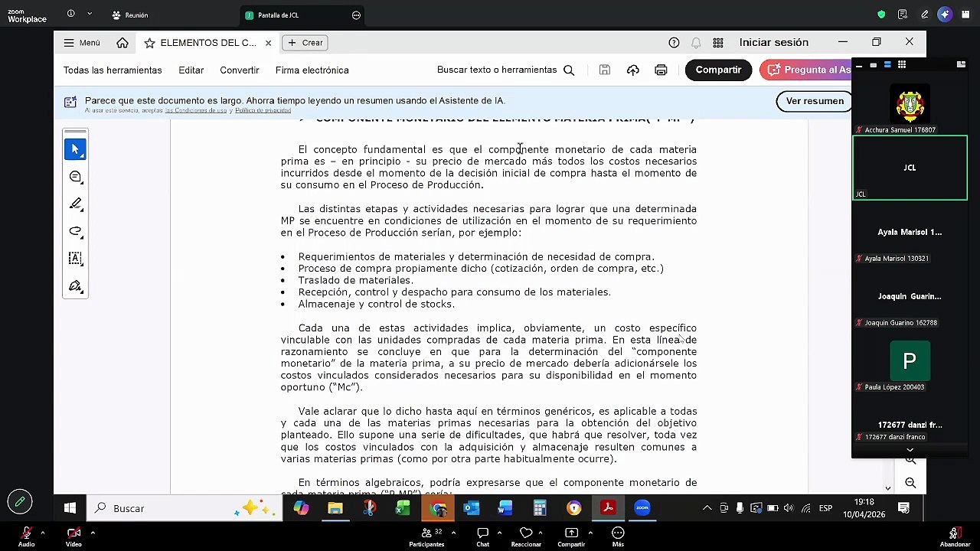980x551 pixels.
Task: Click the green encryption shield icon
Action: 881,15
